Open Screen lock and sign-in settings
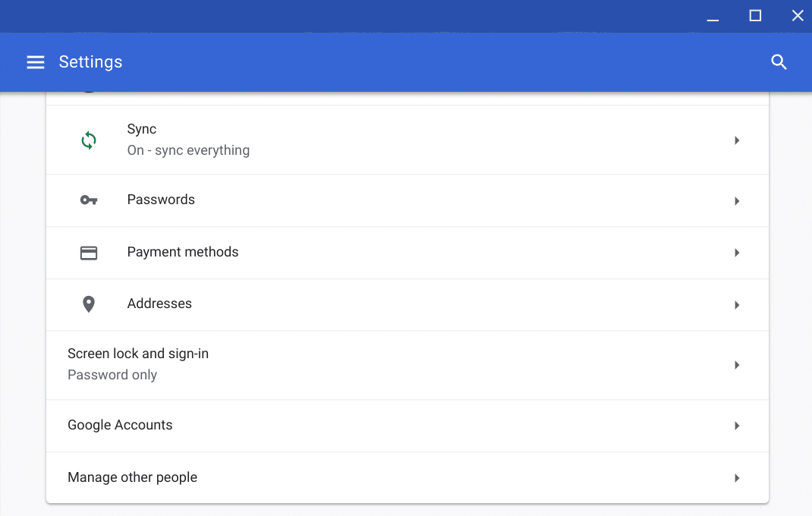This screenshot has width=812, height=516. [408, 364]
